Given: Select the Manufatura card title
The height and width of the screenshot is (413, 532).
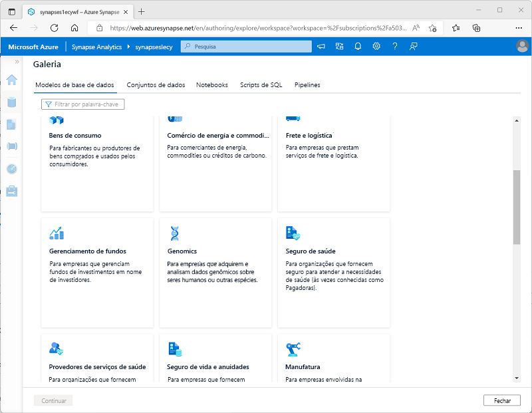Looking at the screenshot, I should coord(303,367).
